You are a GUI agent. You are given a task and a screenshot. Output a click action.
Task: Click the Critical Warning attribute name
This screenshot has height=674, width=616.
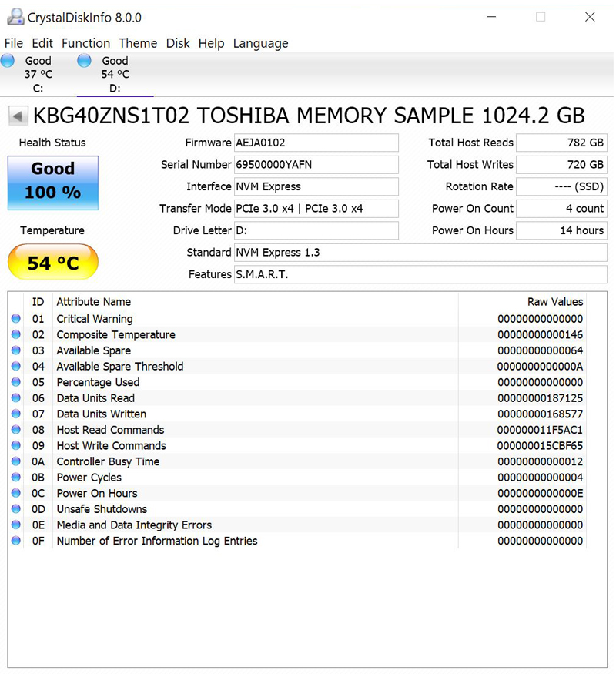pyautogui.click(x=95, y=319)
